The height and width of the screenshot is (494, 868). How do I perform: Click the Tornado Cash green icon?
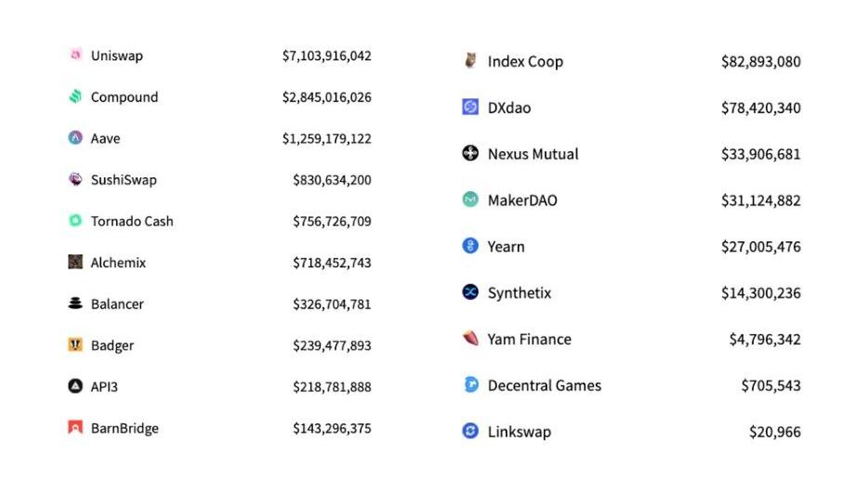75,221
